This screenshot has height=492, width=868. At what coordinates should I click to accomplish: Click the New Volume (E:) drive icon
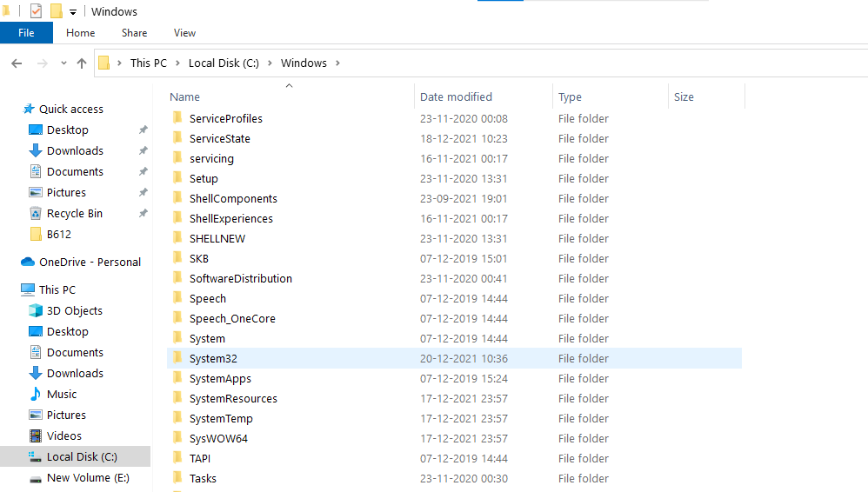[x=36, y=478]
